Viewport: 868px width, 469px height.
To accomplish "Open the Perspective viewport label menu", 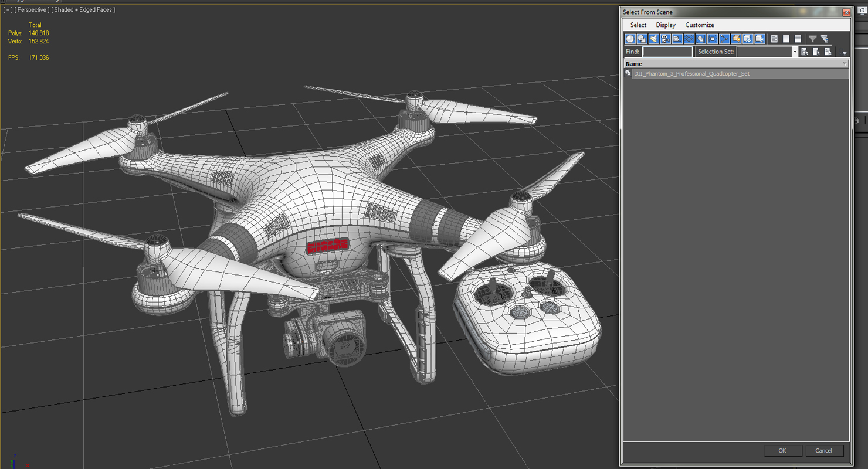I will 32,9.
